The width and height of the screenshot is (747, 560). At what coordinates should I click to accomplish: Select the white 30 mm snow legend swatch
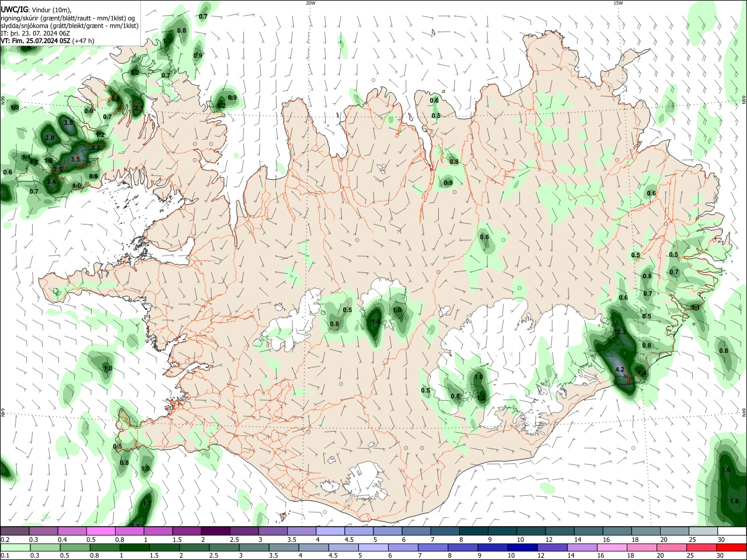pos(732,531)
